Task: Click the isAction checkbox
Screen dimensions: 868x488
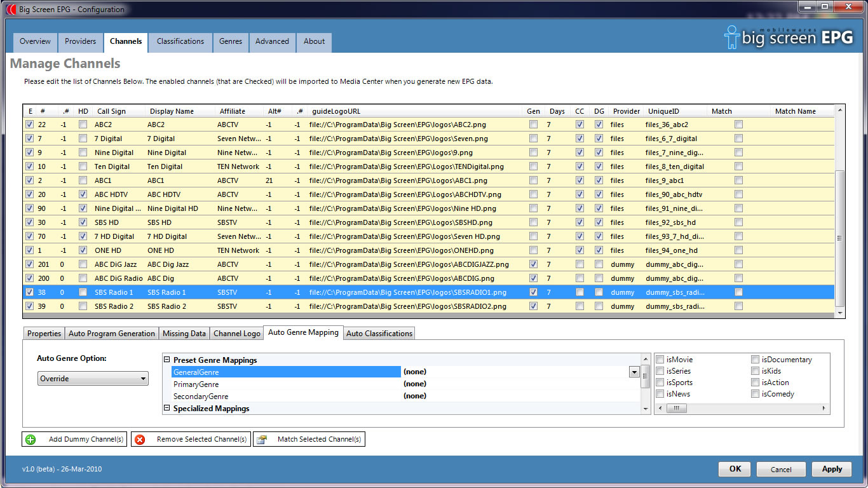Action: (x=756, y=383)
